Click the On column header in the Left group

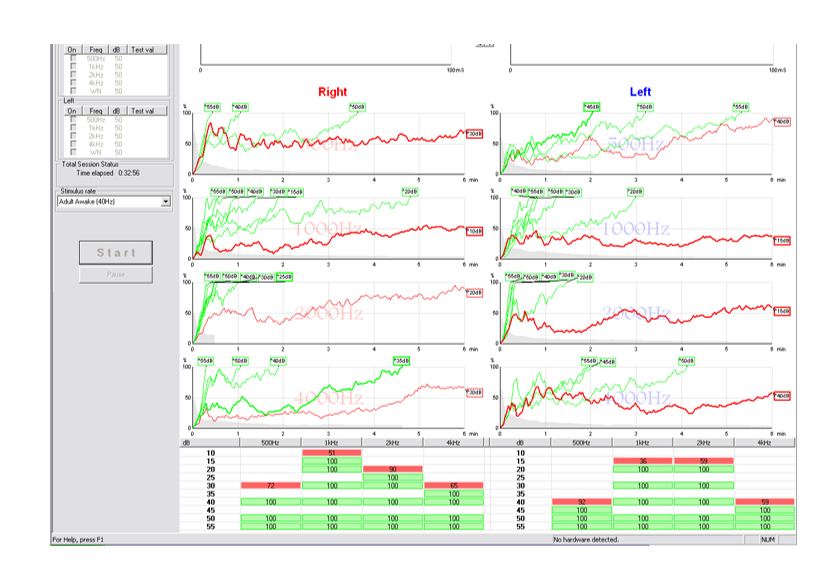pyautogui.click(x=72, y=111)
